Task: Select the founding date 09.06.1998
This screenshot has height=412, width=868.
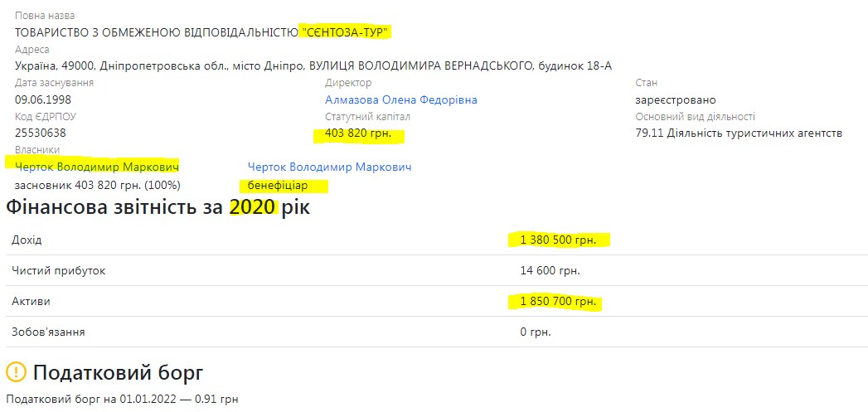Action: pos(42,99)
